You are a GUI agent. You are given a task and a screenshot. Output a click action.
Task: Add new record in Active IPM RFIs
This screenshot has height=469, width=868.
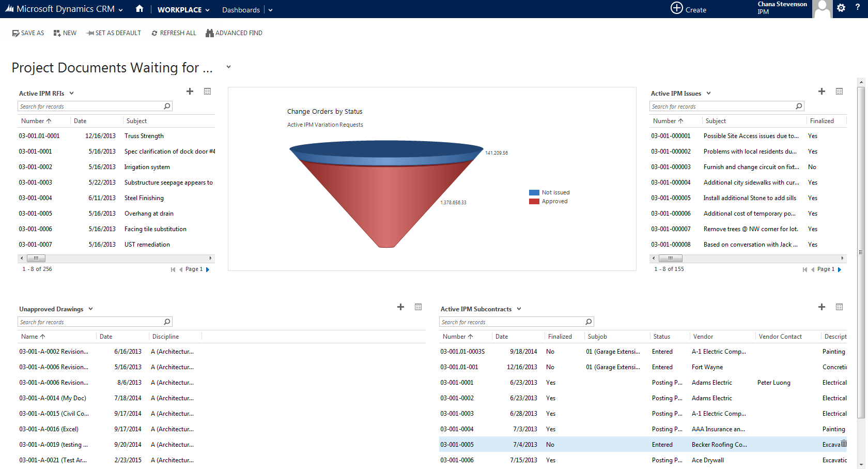tap(190, 92)
